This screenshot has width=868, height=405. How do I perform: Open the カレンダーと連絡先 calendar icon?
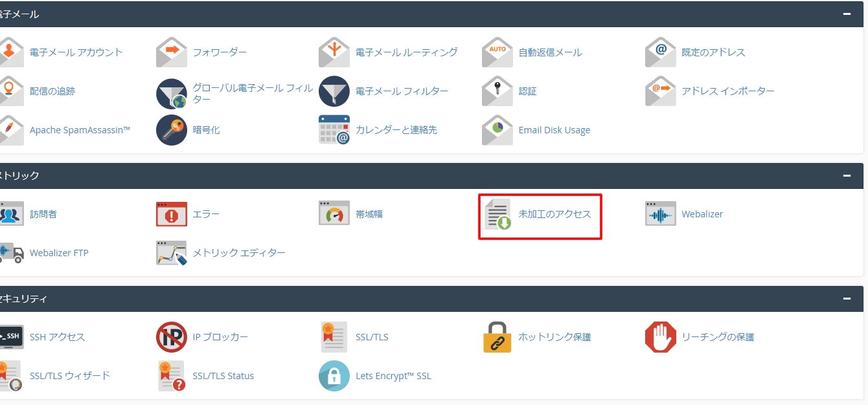coord(334,130)
